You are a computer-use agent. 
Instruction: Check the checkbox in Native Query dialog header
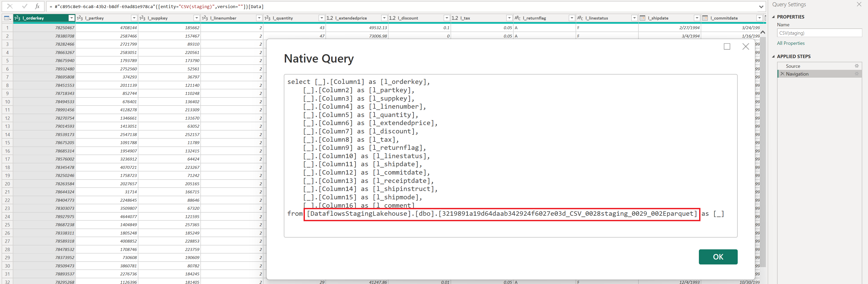coord(727,46)
